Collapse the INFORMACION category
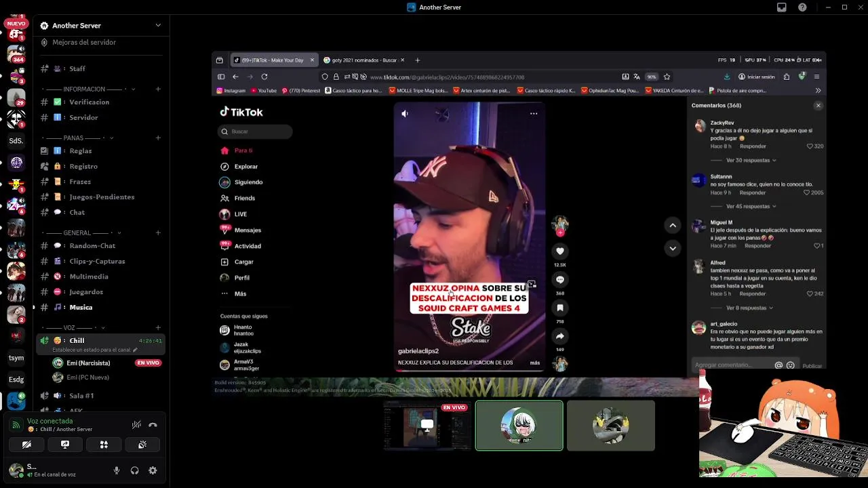This screenshot has height=488, width=868. (133, 89)
